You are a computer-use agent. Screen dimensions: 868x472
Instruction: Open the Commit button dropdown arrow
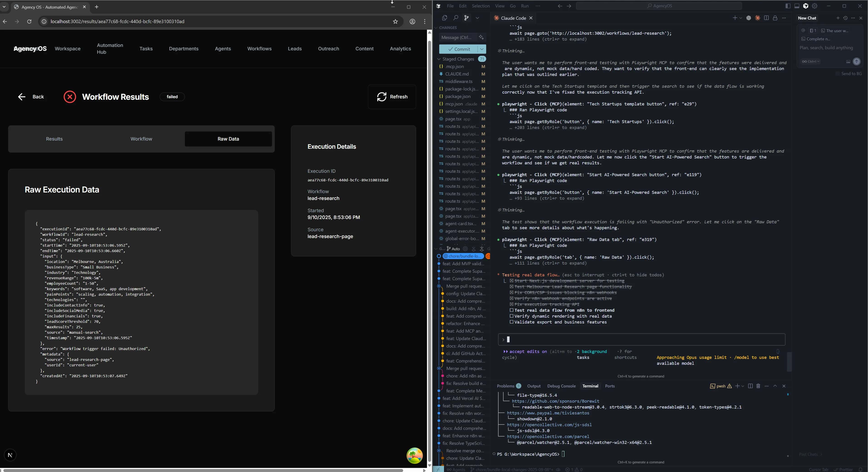[482, 49]
